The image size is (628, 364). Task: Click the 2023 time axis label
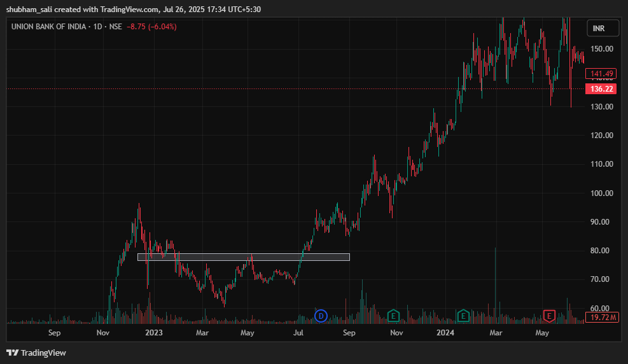(x=154, y=333)
